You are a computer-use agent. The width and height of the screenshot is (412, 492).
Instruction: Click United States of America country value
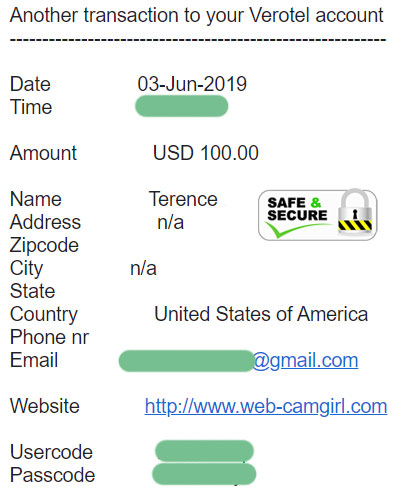pyautogui.click(x=261, y=314)
